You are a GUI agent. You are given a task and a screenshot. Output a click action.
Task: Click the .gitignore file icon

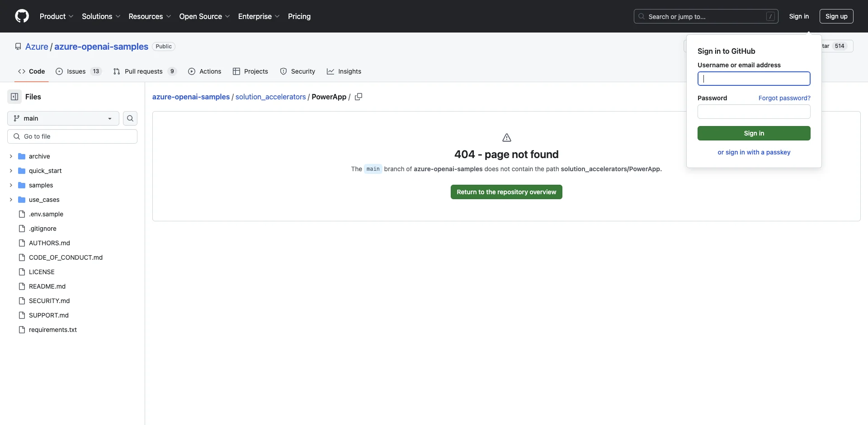[x=22, y=229]
